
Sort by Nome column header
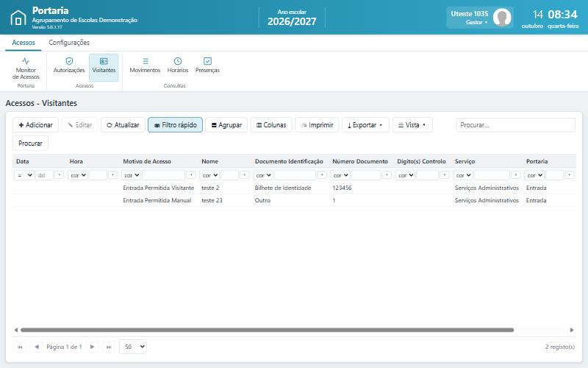[209, 161]
